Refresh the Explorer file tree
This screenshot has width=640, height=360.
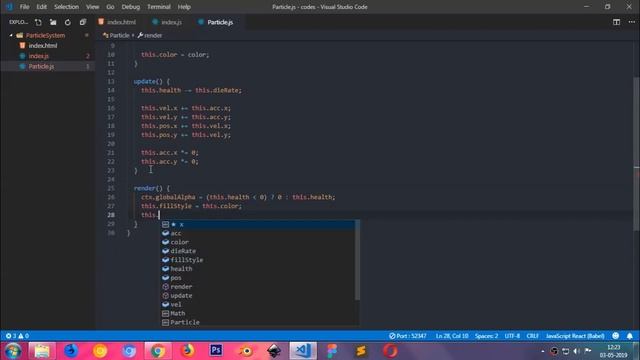(68, 22)
